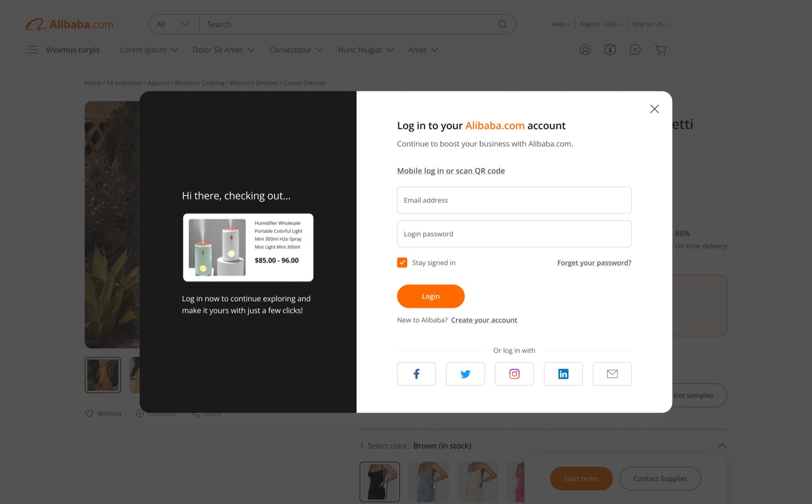Open the Ship to: US dropdown

coord(651,24)
